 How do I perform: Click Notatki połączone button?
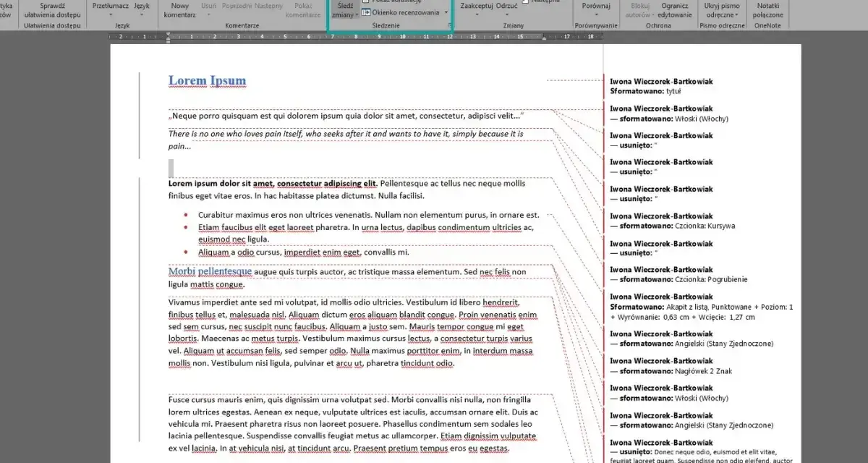(x=767, y=10)
